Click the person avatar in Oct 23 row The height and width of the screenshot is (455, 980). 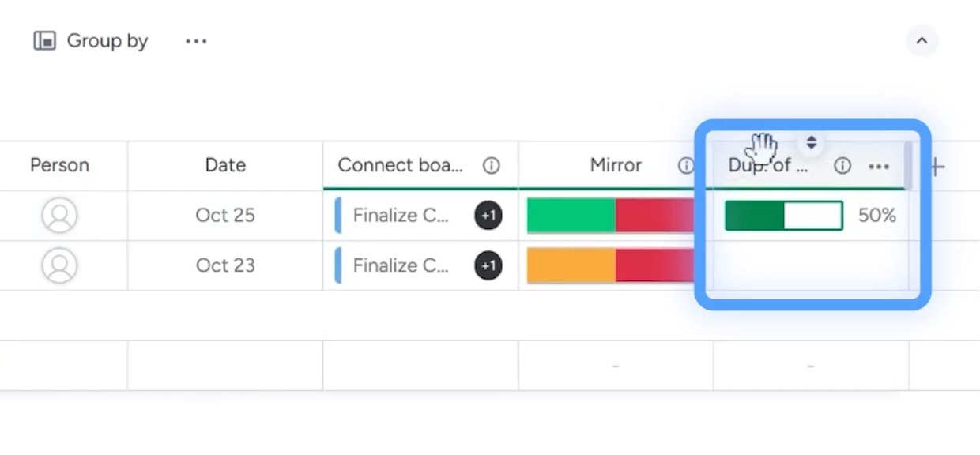59,265
